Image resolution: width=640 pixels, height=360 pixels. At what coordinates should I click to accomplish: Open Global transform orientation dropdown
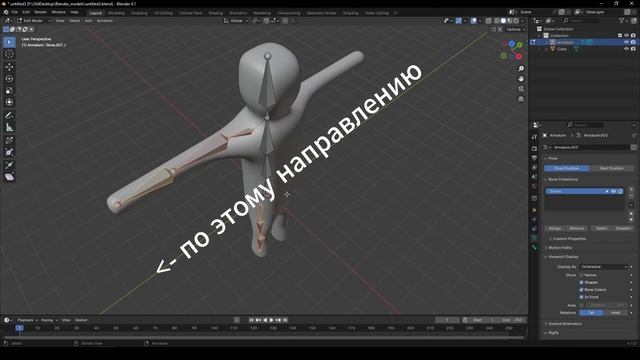236,20
